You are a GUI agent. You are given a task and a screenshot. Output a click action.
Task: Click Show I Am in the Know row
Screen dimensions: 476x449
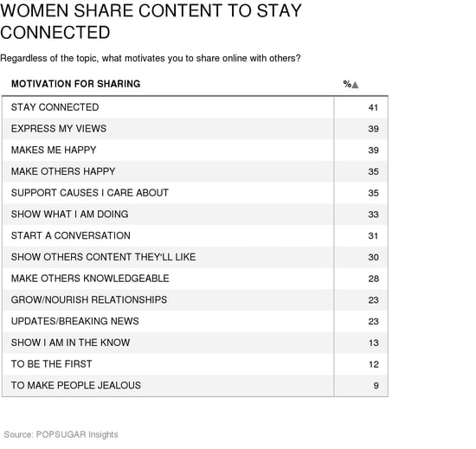pyautogui.click(x=195, y=343)
